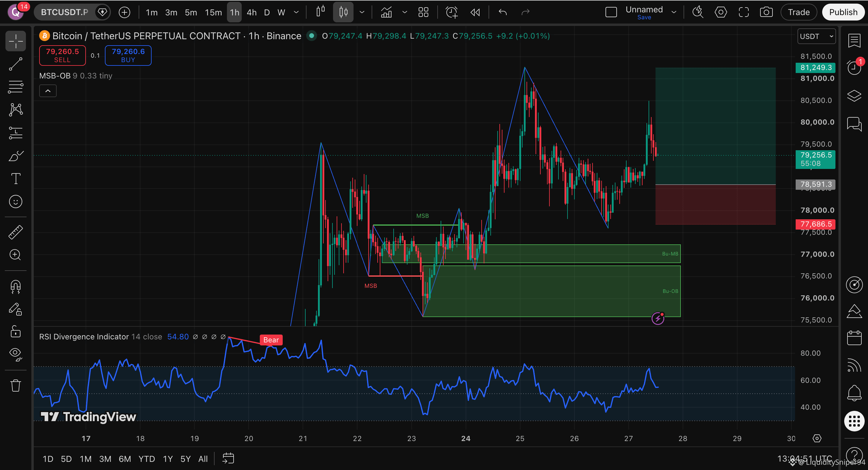The image size is (868, 470).
Task: Select the 3M date range
Action: (x=105, y=459)
